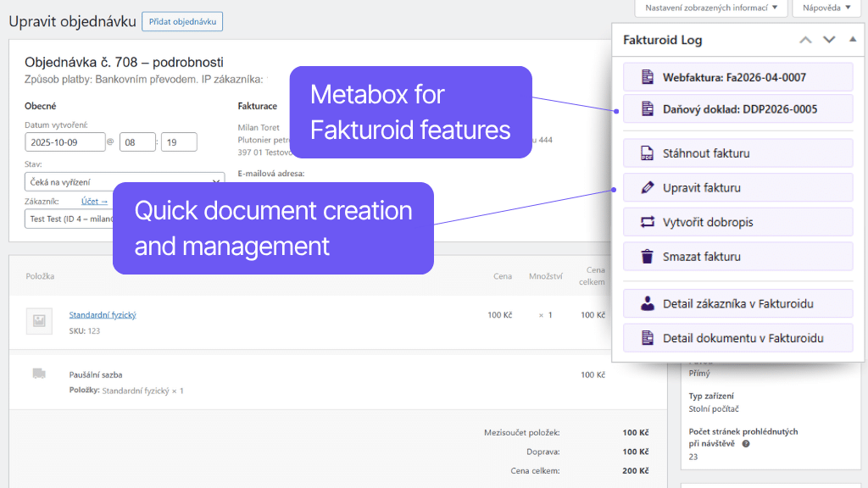Click Smazat fakturu button
Image resolution: width=868 pixels, height=488 pixels.
[738, 256]
